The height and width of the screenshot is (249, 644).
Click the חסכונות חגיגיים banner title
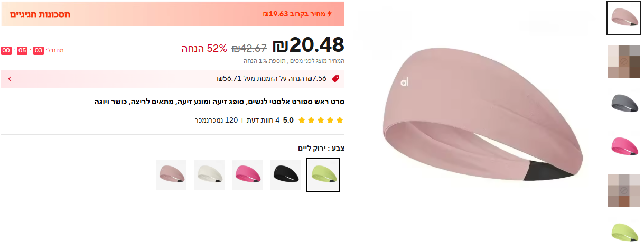pos(40,14)
